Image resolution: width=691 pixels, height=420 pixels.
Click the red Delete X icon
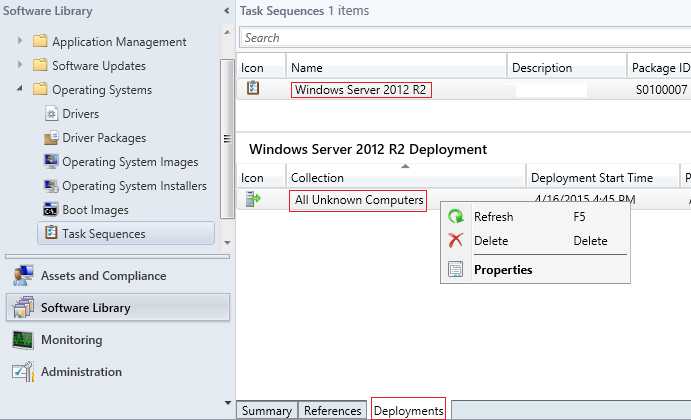click(456, 240)
